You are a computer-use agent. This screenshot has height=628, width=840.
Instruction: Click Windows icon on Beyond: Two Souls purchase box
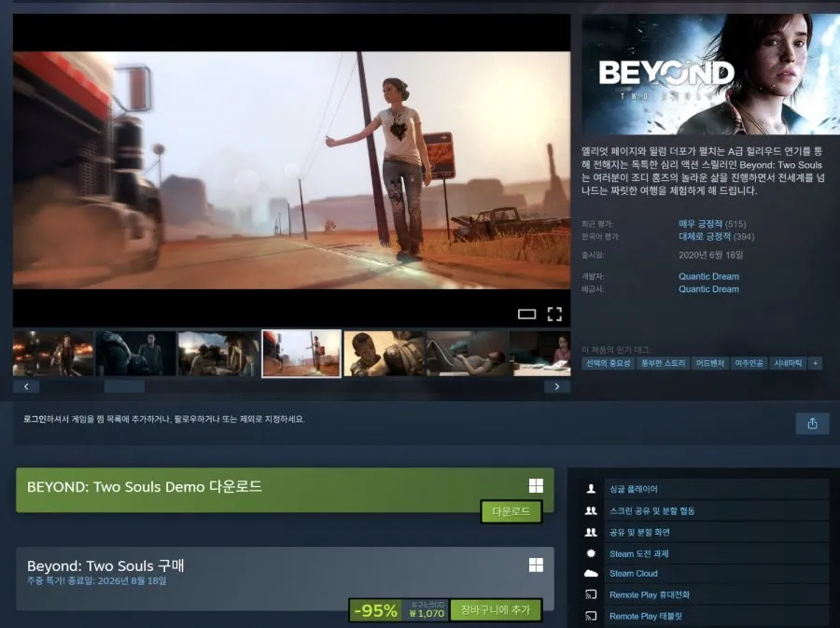coord(536,565)
